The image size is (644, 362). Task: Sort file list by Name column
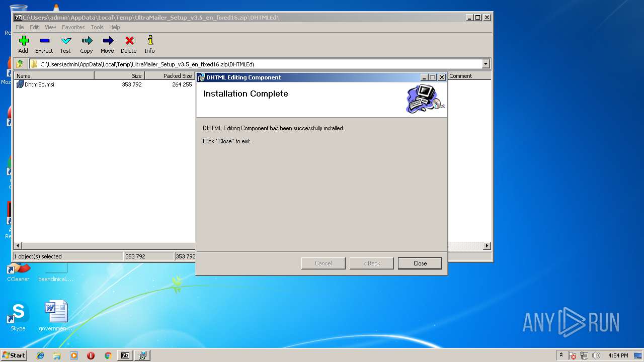[x=54, y=76]
